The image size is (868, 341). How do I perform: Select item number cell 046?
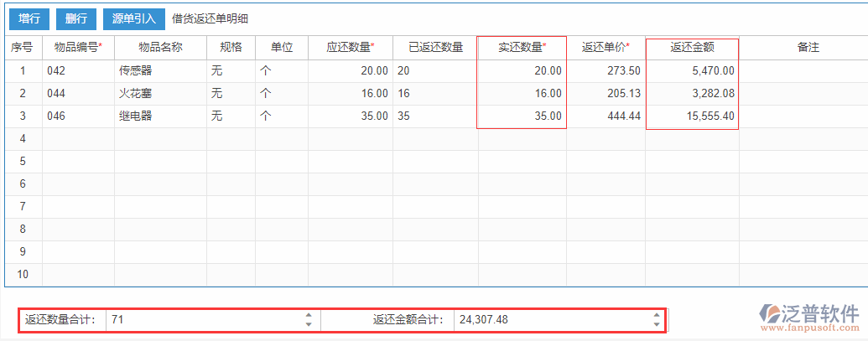[78, 116]
